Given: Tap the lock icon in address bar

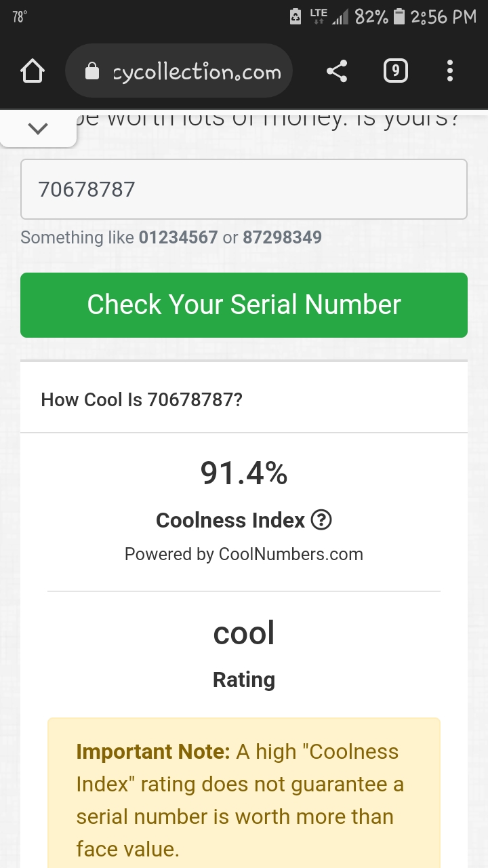Looking at the screenshot, I should [92, 72].
